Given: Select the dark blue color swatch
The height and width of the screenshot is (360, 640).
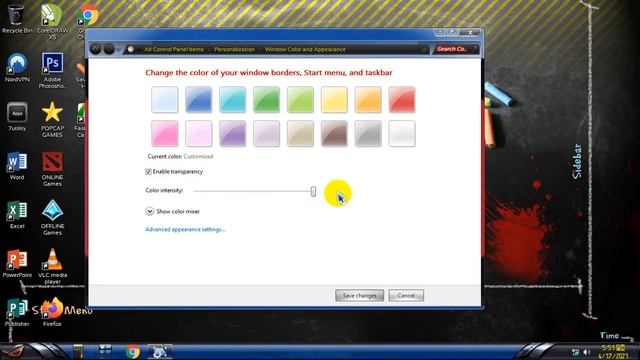Looking at the screenshot, I should tap(199, 99).
